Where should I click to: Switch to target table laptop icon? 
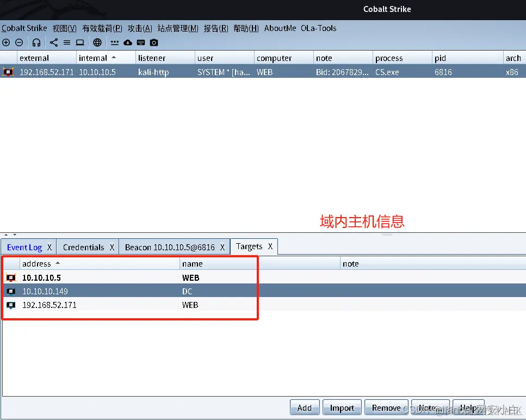[x=80, y=42]
